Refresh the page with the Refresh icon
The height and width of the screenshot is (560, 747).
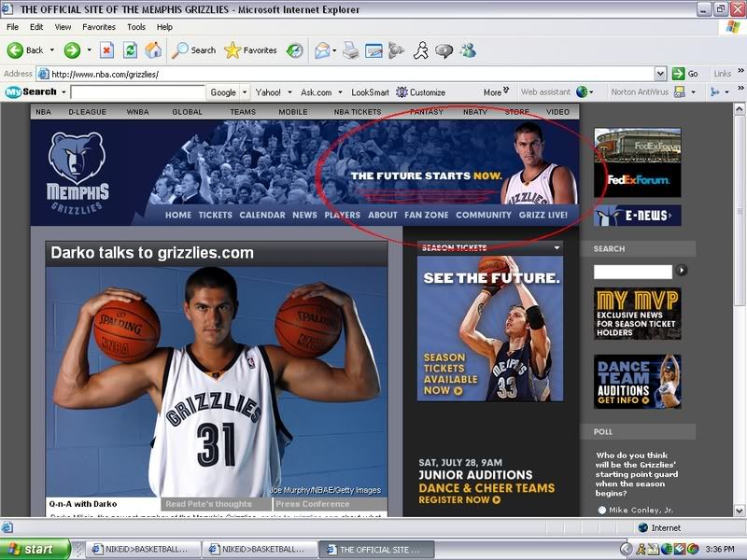[x=130, y=50]
